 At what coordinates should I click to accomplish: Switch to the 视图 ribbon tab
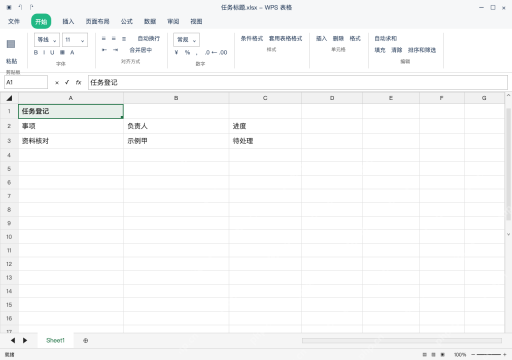[196, 21]
